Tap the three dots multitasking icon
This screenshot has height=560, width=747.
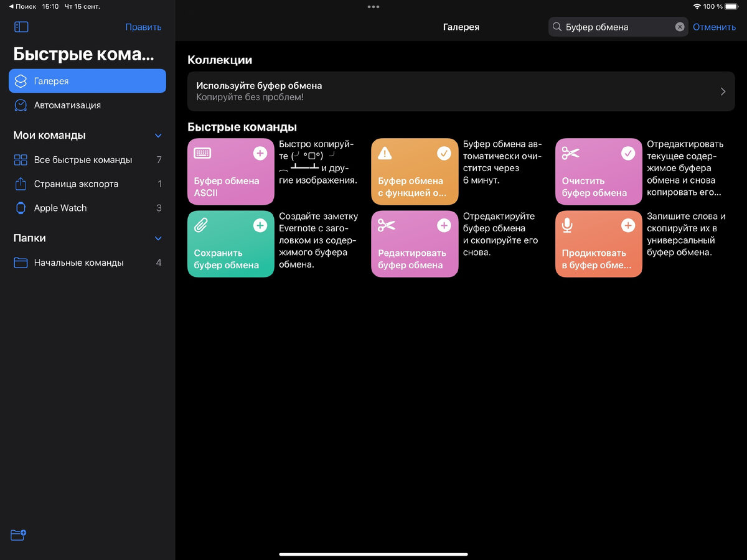(x=374, y=6)
